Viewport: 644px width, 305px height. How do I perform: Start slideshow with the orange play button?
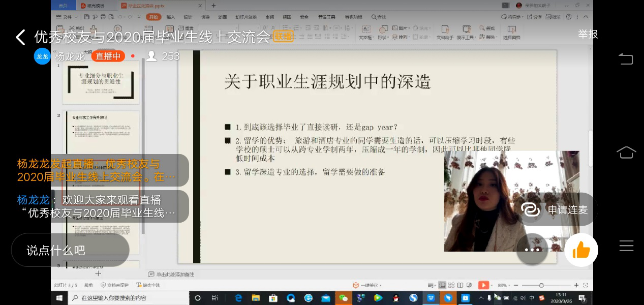483,285
